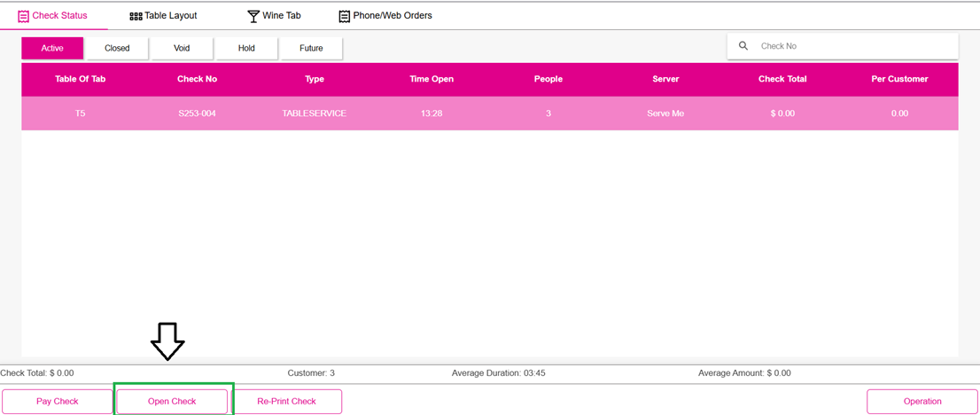Click the search magnifier icon
This screenshot has height=415, width=980.
743,46
